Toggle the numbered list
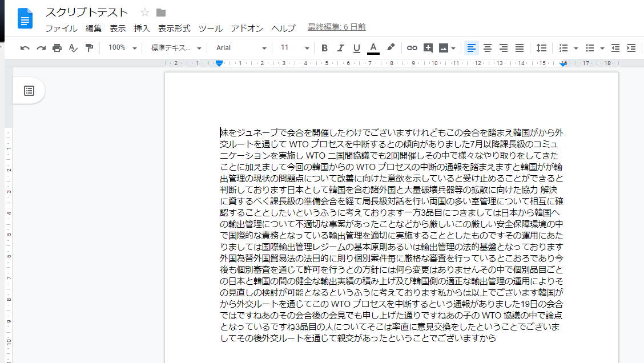The width and height of the screenshot is (644, 363). pos(563,48)
